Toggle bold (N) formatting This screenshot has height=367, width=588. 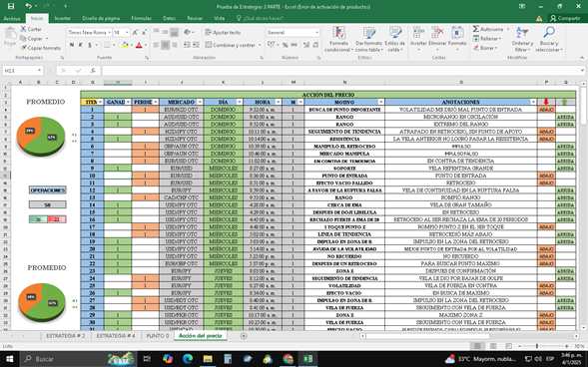(72, 45)
